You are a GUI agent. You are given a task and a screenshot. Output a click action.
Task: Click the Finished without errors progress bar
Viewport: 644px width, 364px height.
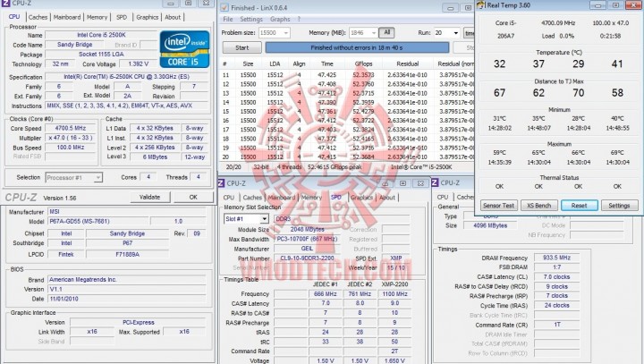357,47
